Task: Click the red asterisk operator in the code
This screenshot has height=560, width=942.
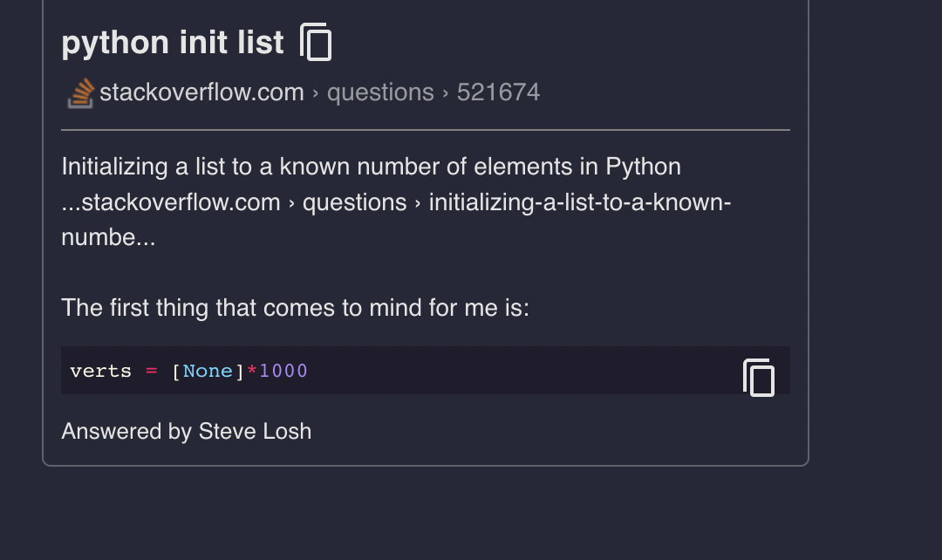Action: coord(252,371)
